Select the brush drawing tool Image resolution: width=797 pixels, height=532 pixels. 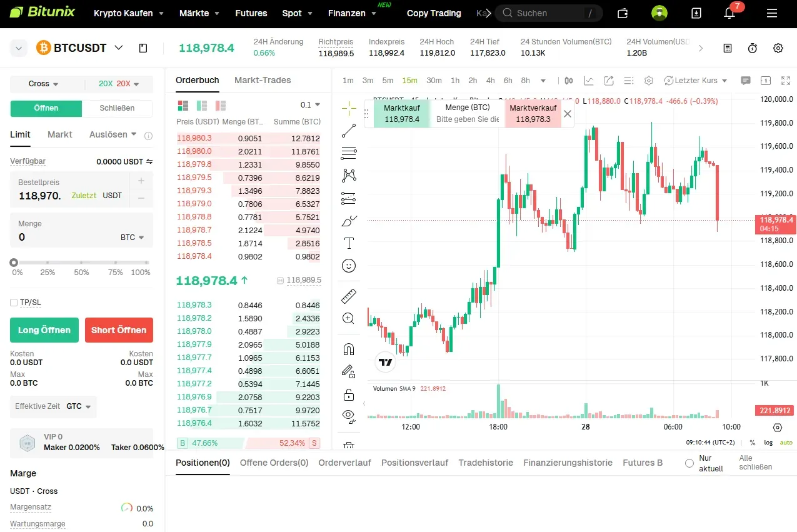[349, 221]
